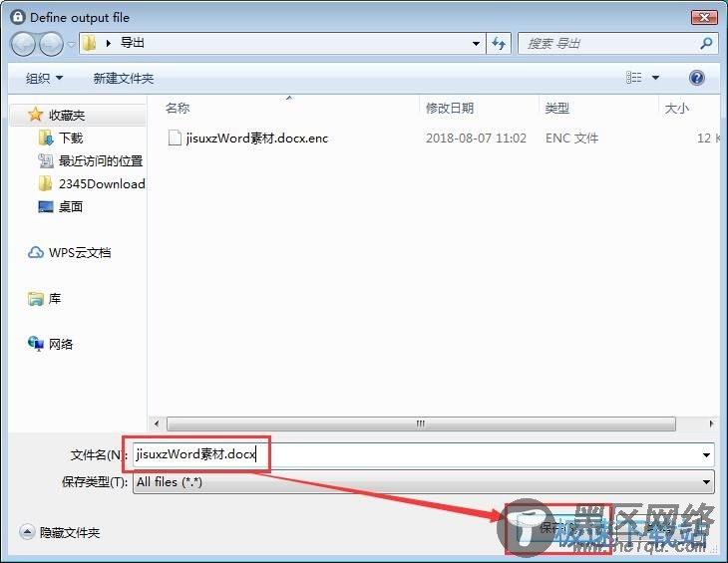Open WPS云文档 in the navigation pane

click(80, 252)
